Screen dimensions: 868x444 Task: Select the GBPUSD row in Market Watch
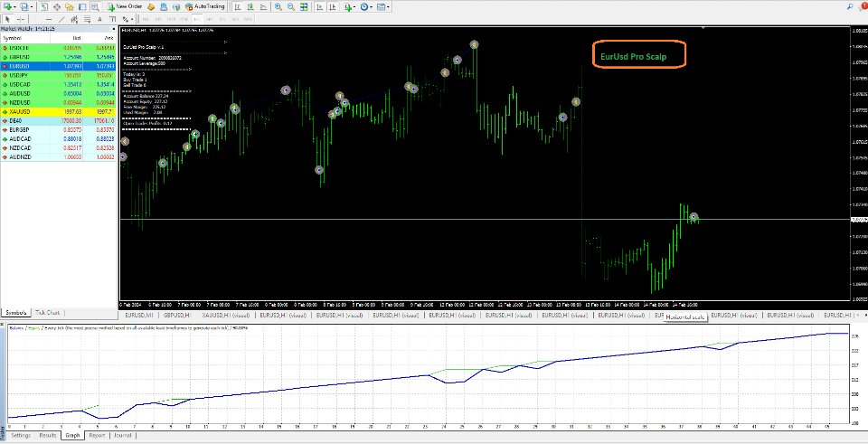(58, 57)
